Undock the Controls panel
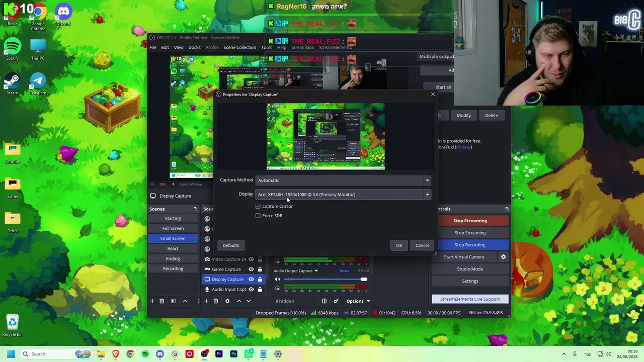Image resolution: width=644 pixels, height=362 pixels. (x=507, y=209)
